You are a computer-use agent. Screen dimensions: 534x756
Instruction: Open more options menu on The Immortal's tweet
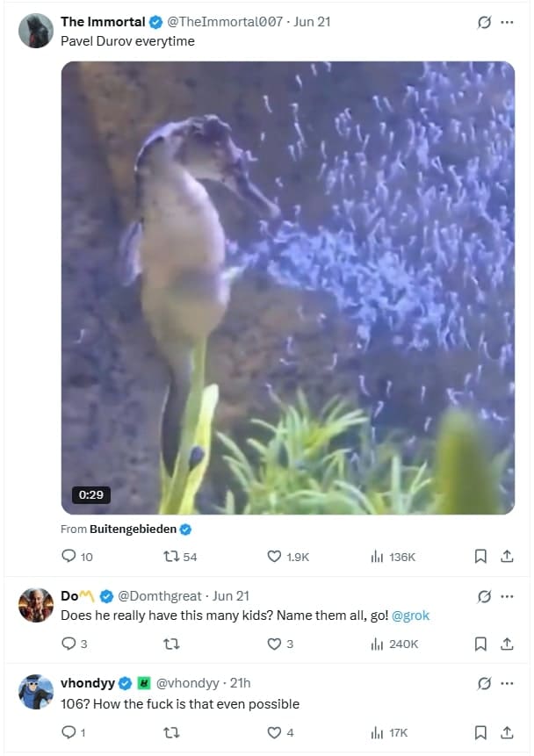click(508, 22)
